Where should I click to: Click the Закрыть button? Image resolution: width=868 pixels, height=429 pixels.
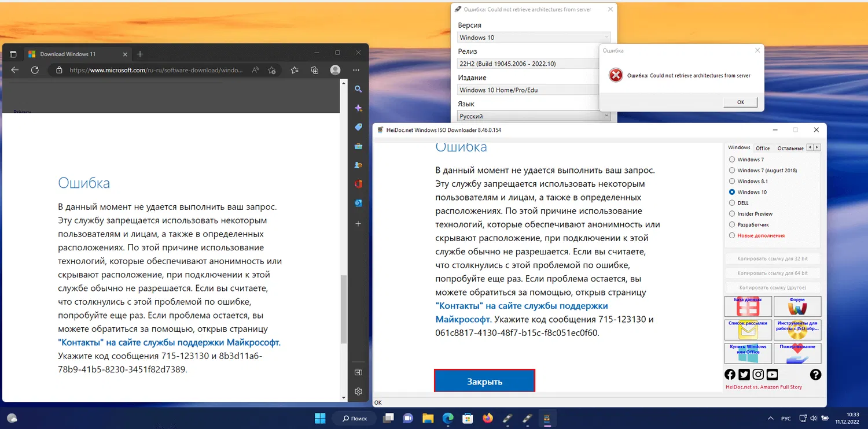484,382
